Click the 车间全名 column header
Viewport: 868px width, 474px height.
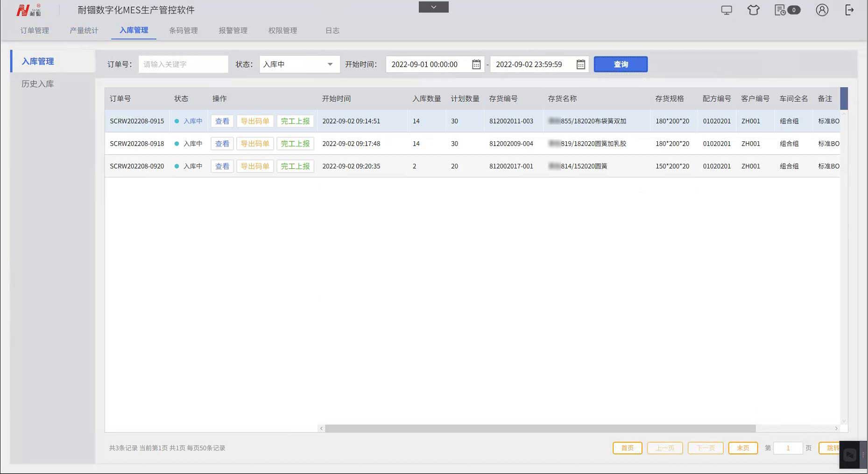click(x=794, y=99)
